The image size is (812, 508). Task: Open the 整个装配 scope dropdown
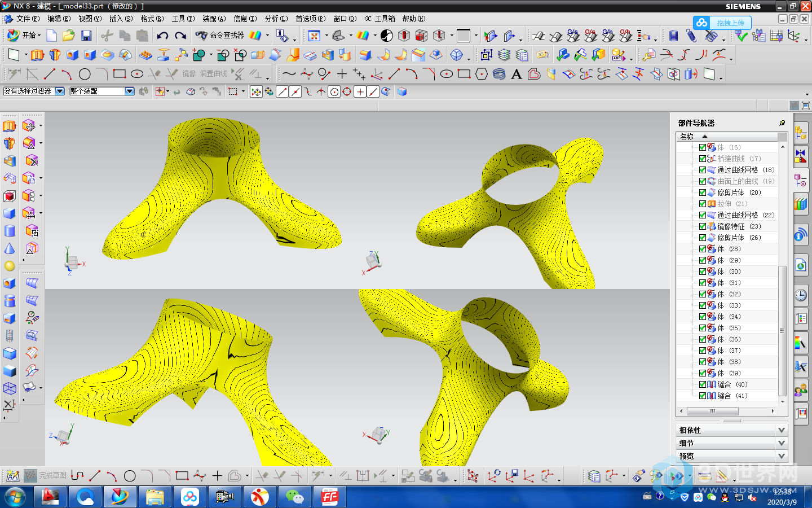click(102, 91)
